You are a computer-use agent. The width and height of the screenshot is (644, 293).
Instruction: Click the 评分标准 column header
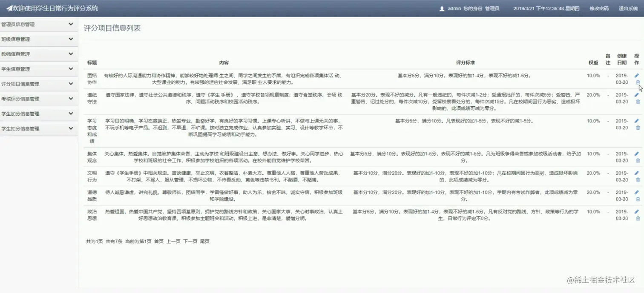click(x=466, y=63)
